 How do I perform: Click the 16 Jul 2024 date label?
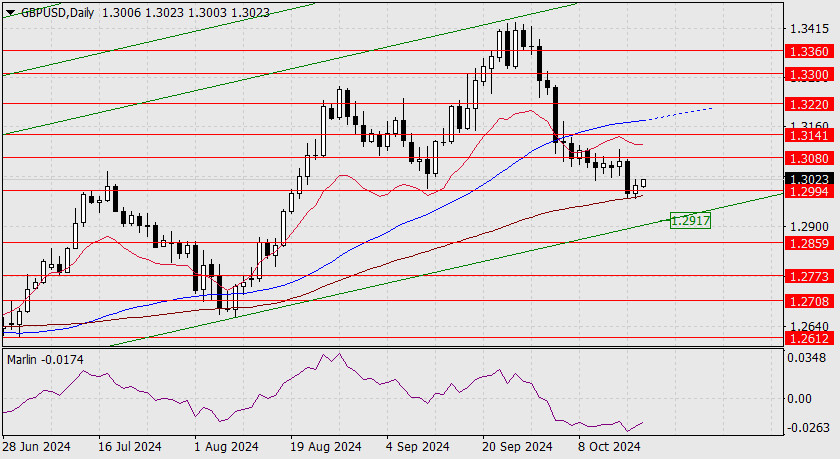[130, 447]
